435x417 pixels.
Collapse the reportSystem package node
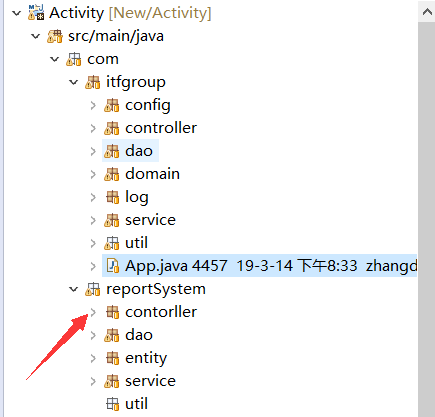point(73,289)
